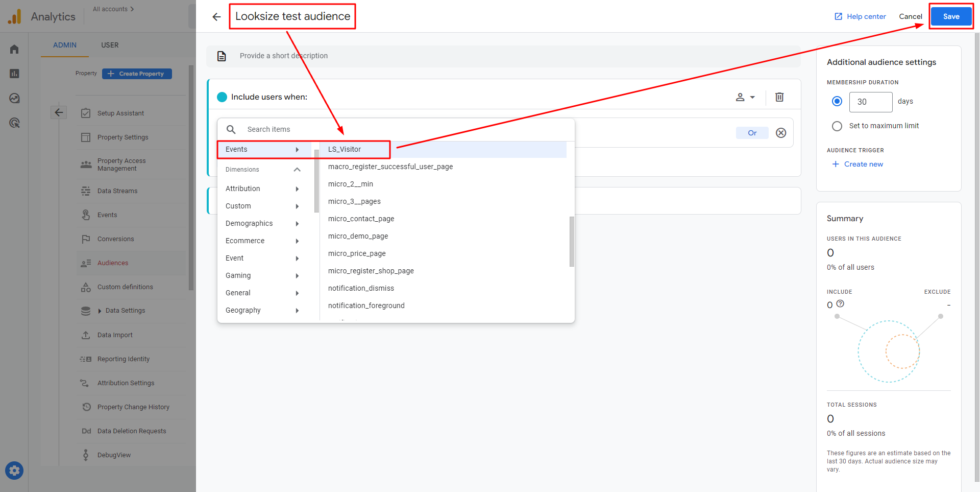Expand the Custom dimension category
The width and height of the screenshot is (980, 492).
point(264,206)
